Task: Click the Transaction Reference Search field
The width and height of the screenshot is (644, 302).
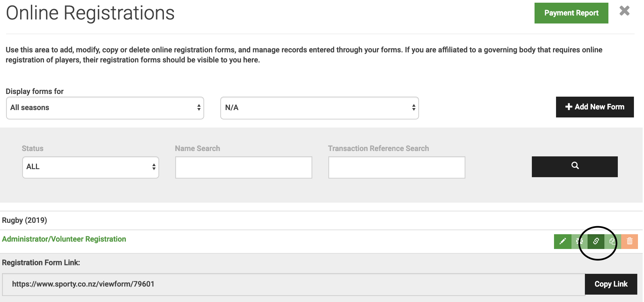Action: pyautogui.click(x=397, y=167)
